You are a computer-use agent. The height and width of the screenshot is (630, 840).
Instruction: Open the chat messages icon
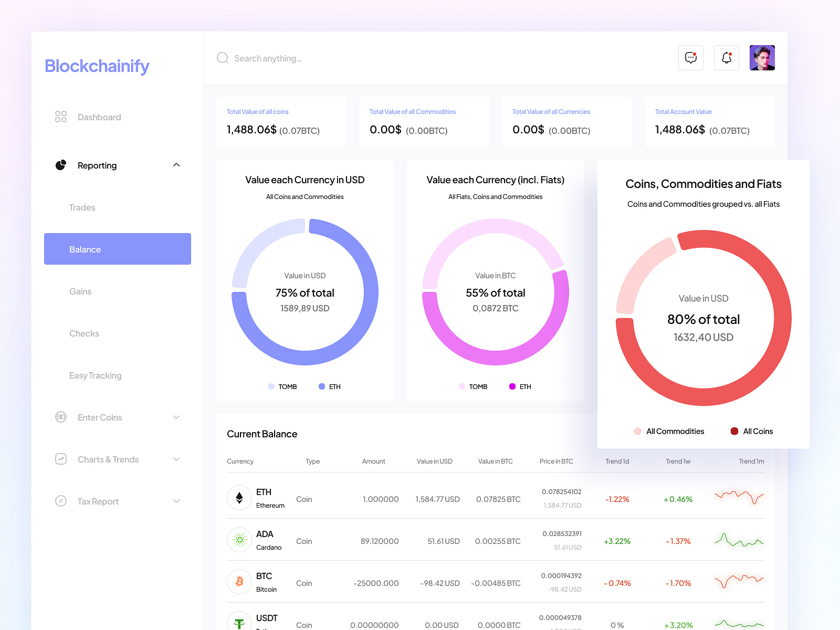point(690,58)
